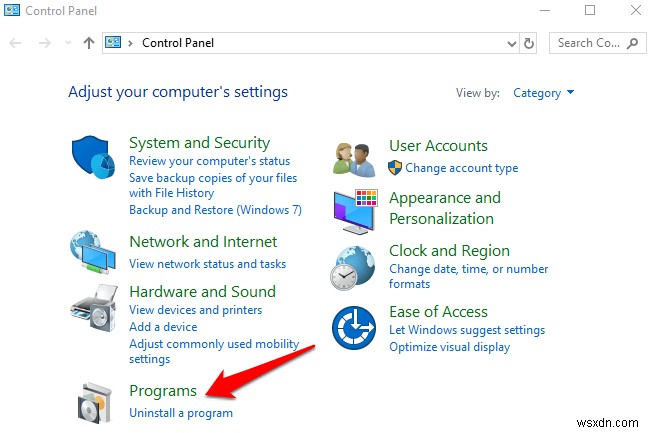Open Backup and Restore (Windows 7)

215,210
